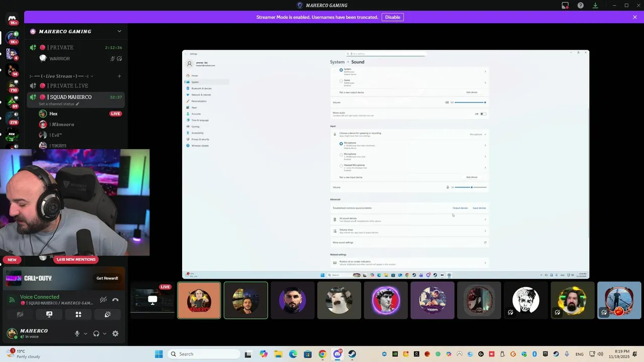The image size is (644, 362).
Task: Click the input Volume slider in stream
Action: 471,187
